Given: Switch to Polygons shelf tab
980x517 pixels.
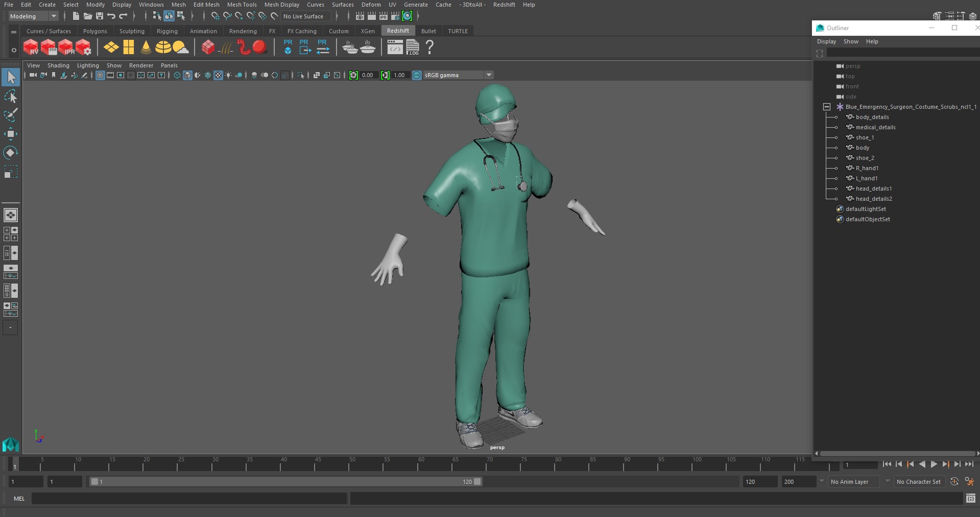Looking at the screenshot, I should 95,31.
